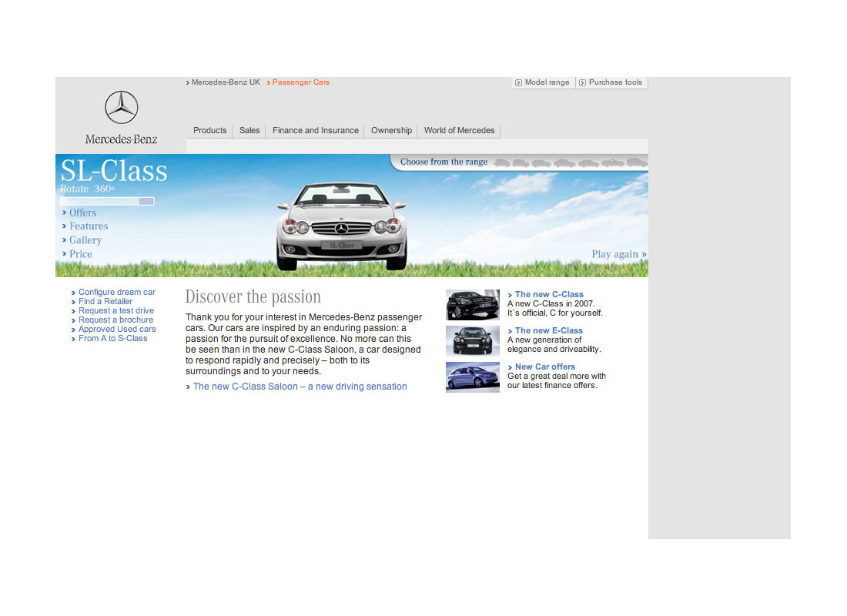
Task: Open the Finance and Insurance menu
Action: 316,131
